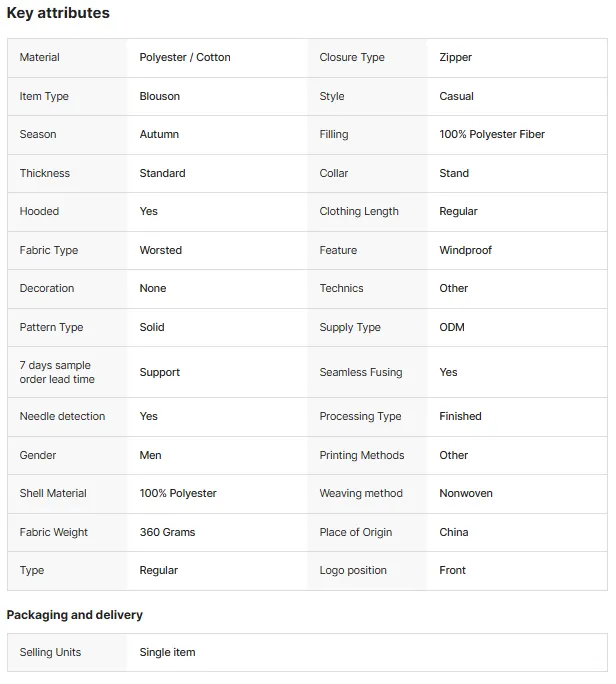Select the ODM supply type value

452,327
